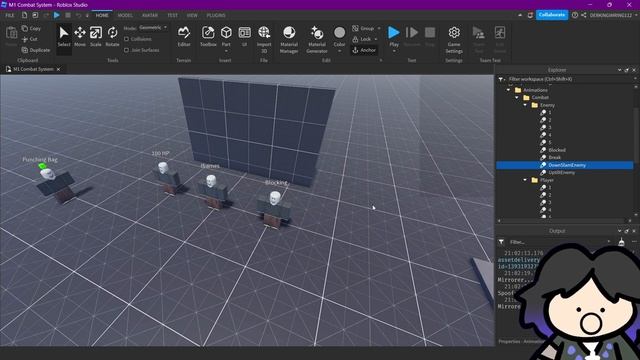Open the Group dropdown arrow
640x360 pixels.
pos(379,28)
